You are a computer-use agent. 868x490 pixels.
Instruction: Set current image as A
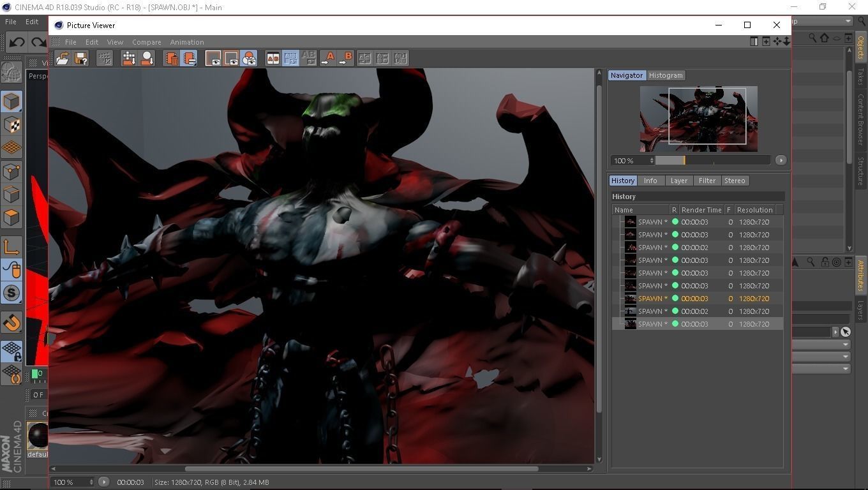coord(328,58)
